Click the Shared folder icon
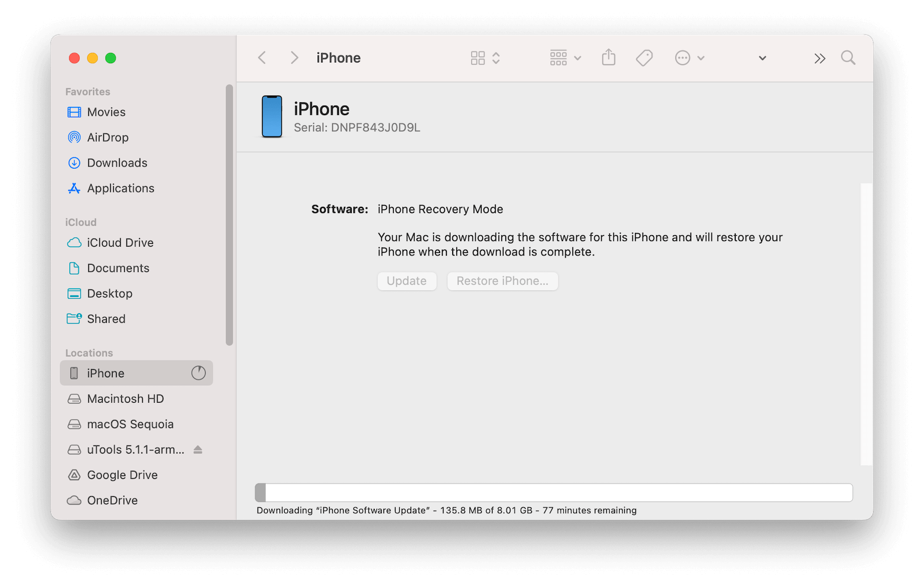This screenshot has width=924, height=587. [x=74, y=318]
